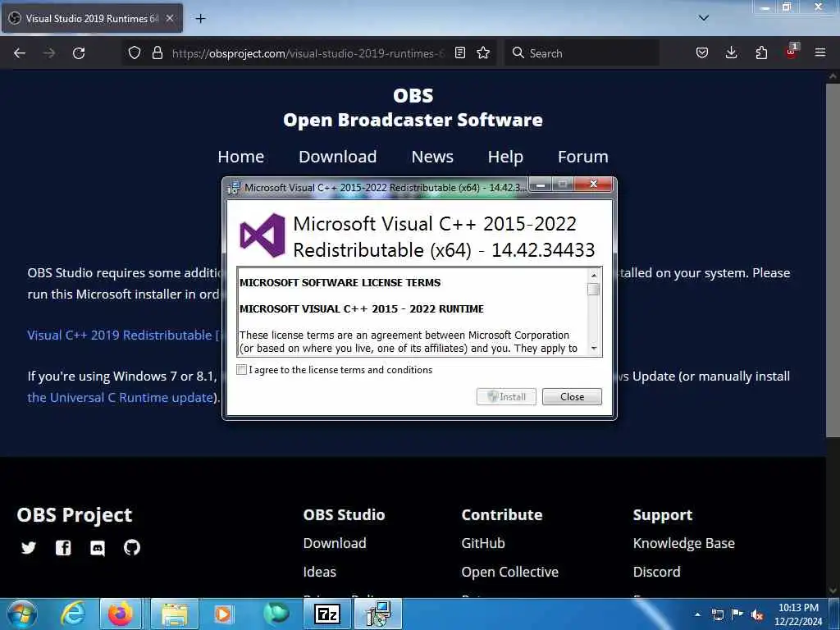The height and width of the screenshot is (630, 840).
Task: Open the Firefox hamburger menu
Action: 820,53
